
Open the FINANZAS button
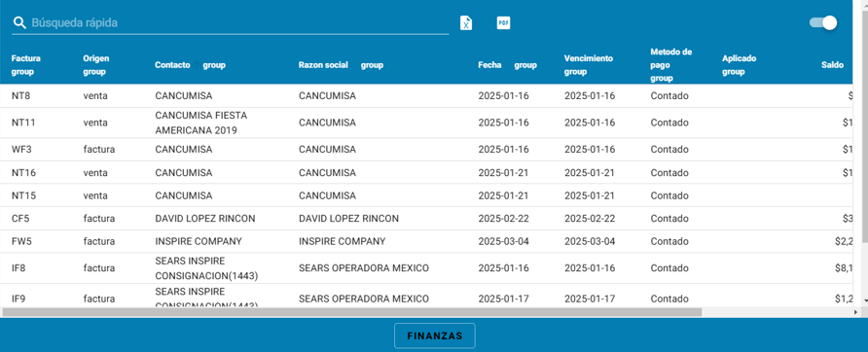click(x=435, y=335)
